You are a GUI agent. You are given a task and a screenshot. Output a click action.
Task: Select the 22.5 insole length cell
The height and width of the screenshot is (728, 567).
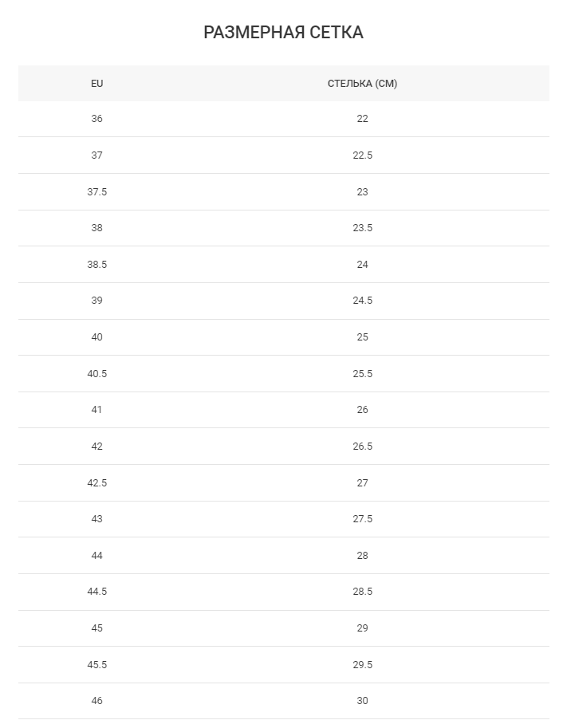[x=362, y=155]
